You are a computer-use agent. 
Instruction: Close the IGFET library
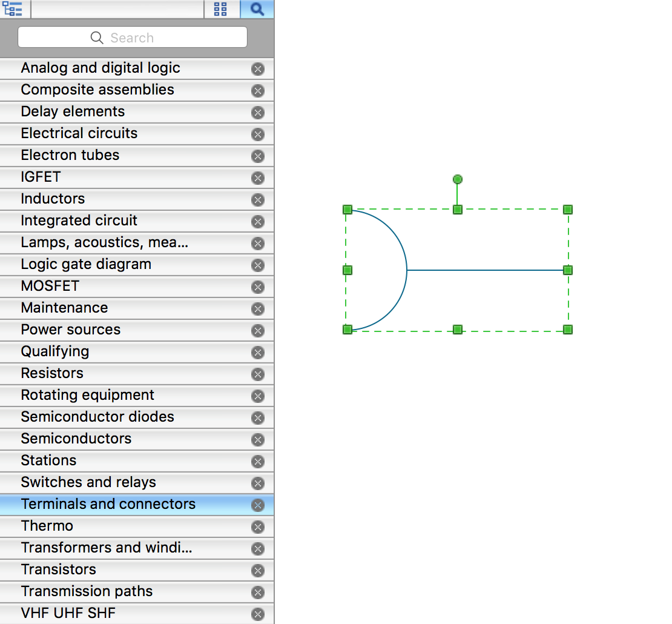tap(257, 178)
